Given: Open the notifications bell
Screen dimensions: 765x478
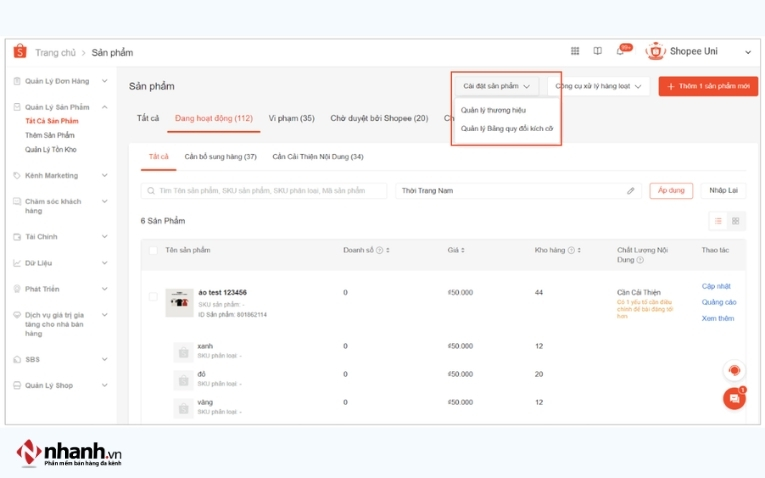Looking at the screenshot, I should [x=621, y=51].
